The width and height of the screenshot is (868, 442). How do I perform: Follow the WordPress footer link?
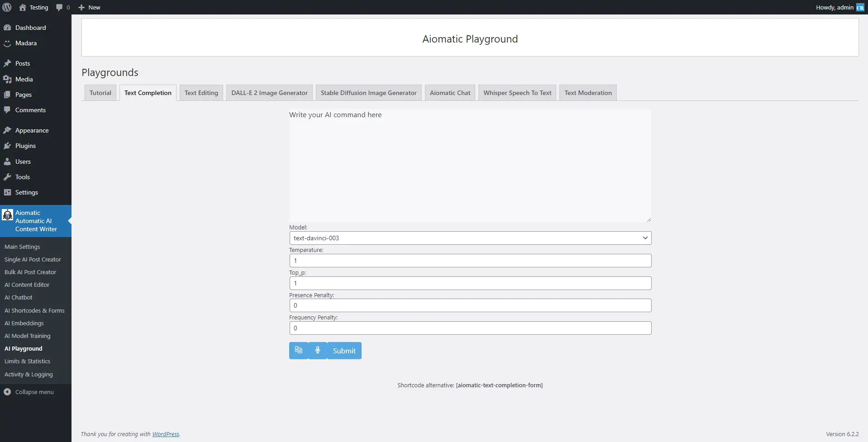(166, 434)
